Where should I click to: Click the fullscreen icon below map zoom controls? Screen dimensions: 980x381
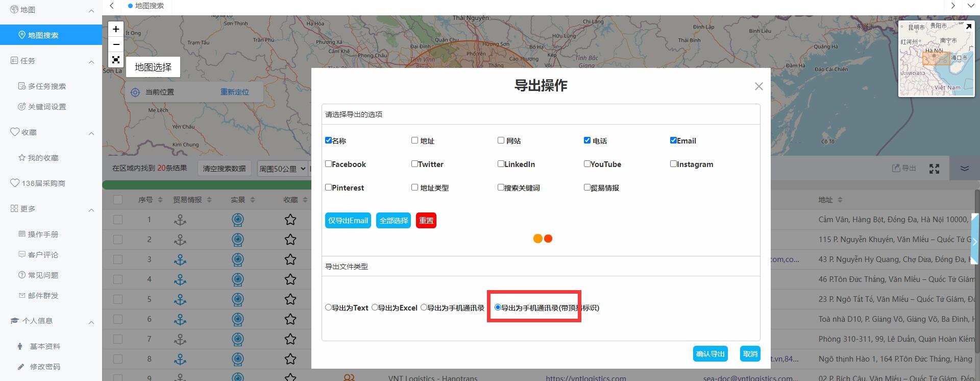point(116,60)
